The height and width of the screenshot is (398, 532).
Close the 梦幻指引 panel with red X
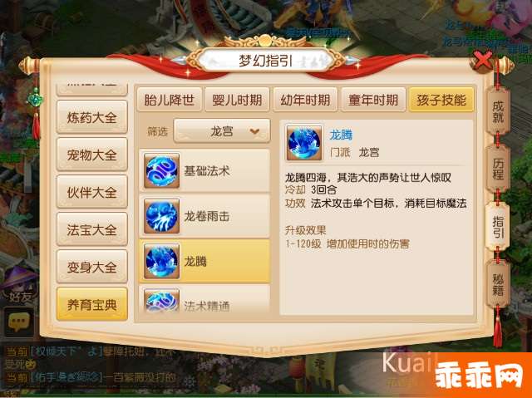coord(482,61)
